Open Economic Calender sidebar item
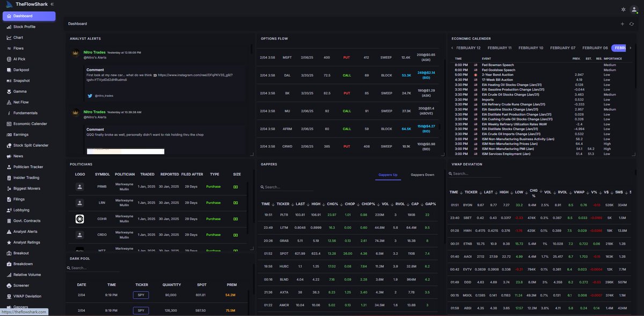Screen dimensions: 644x316 coord(29,124)
